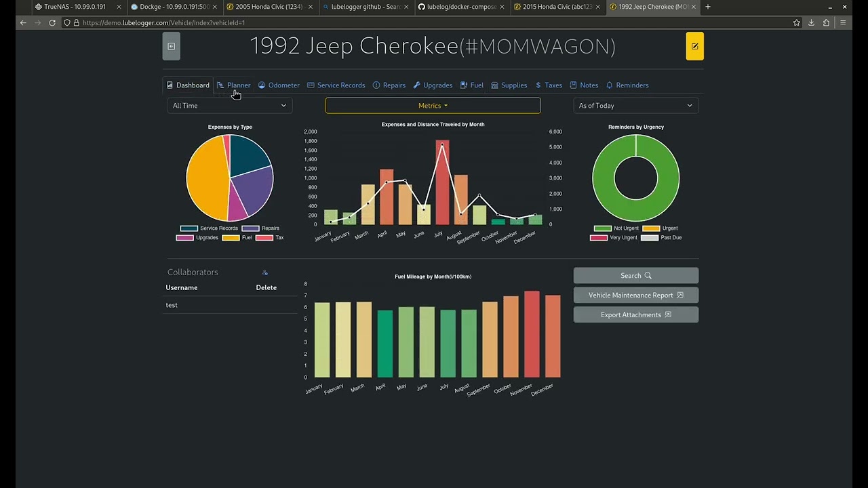Open the browser downloads panel
The width and height of the screenshot is (868, 488).
(812, 22)
